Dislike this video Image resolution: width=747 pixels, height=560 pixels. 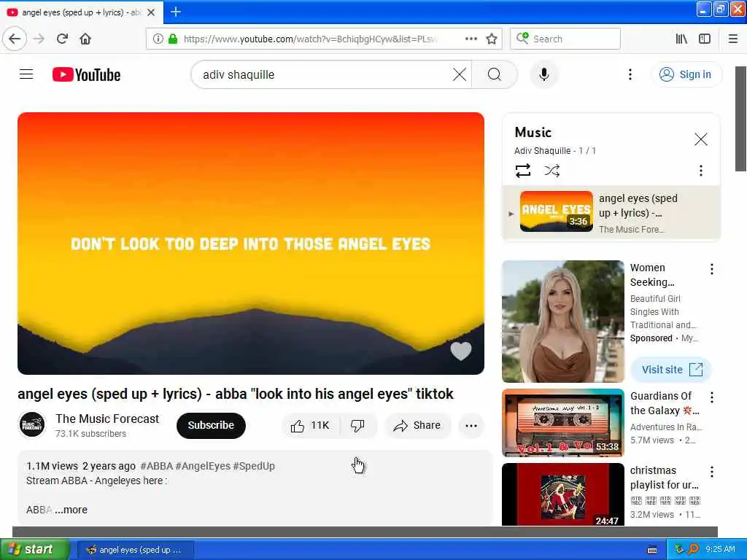click(x=357, y=425)
